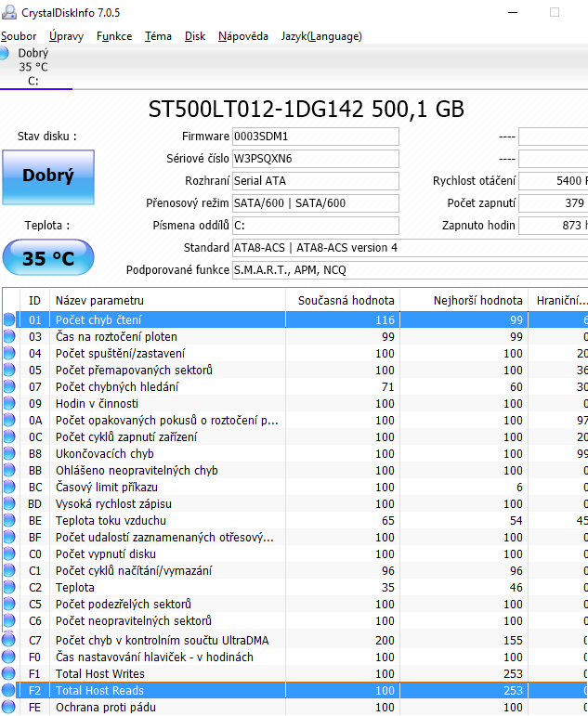Viewport: 588px width, 716px height.
Task: Click the Firmware field 0003SDM1
Action: click(x=316, y=137)
